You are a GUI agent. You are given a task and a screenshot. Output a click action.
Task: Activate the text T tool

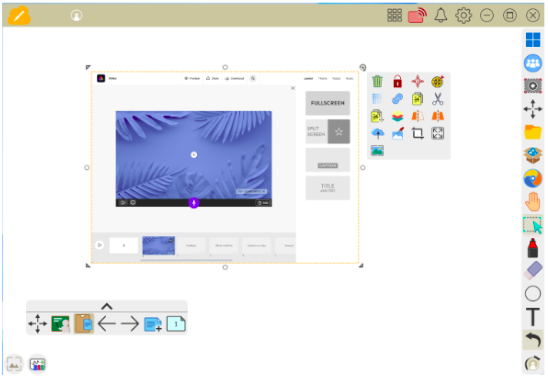coord(533,317)
